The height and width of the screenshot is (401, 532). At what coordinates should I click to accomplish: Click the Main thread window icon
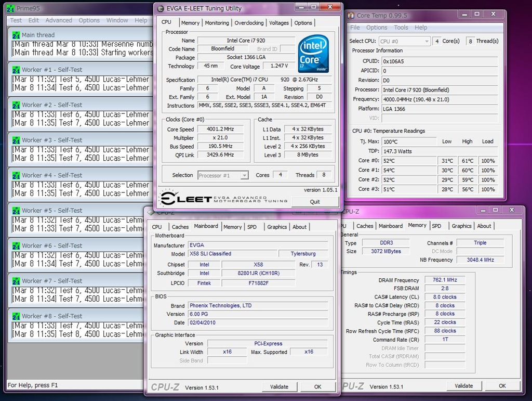pos(16,35)
